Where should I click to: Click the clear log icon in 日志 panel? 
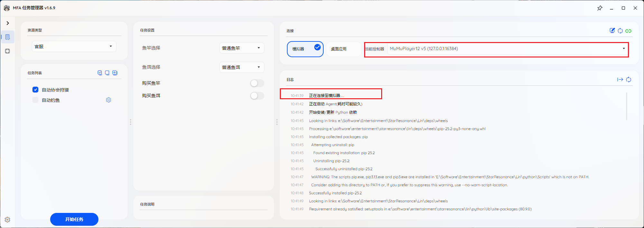[629, 80]
